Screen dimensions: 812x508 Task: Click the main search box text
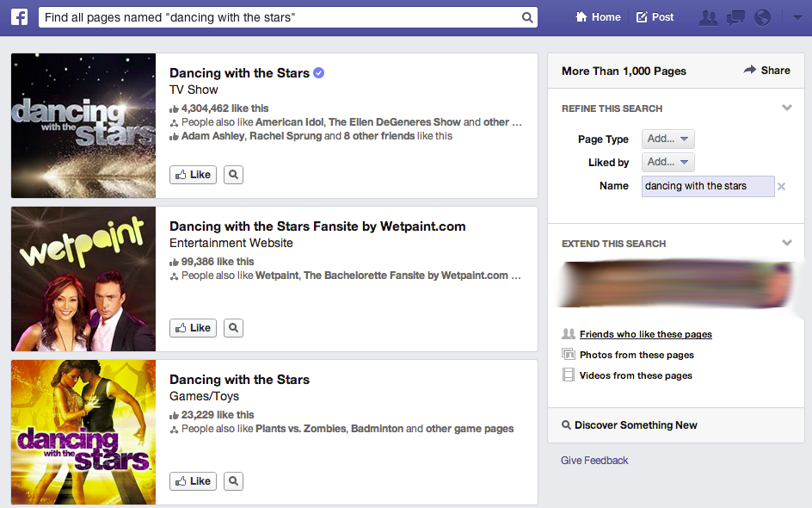tap(169, 17)
